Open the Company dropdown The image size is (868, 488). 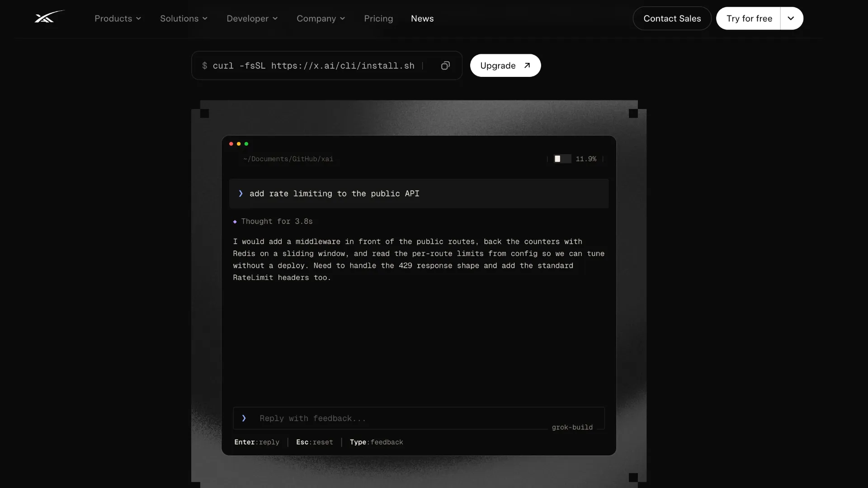click(321, 19)
